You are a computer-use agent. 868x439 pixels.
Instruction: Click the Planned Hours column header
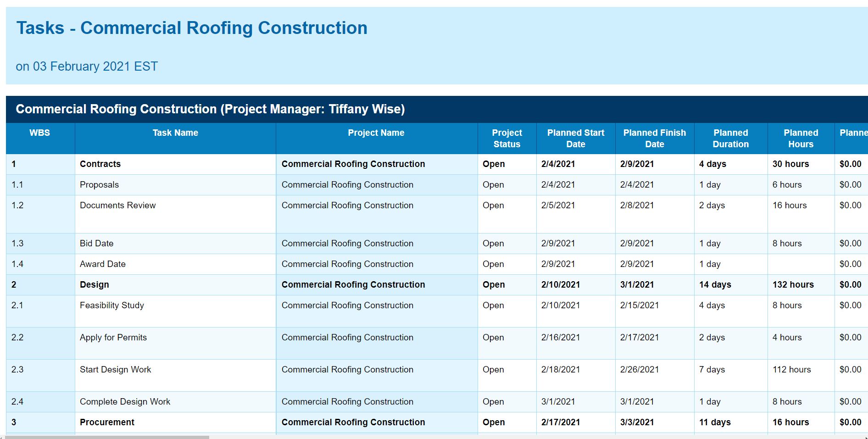[x=801, y=138]
